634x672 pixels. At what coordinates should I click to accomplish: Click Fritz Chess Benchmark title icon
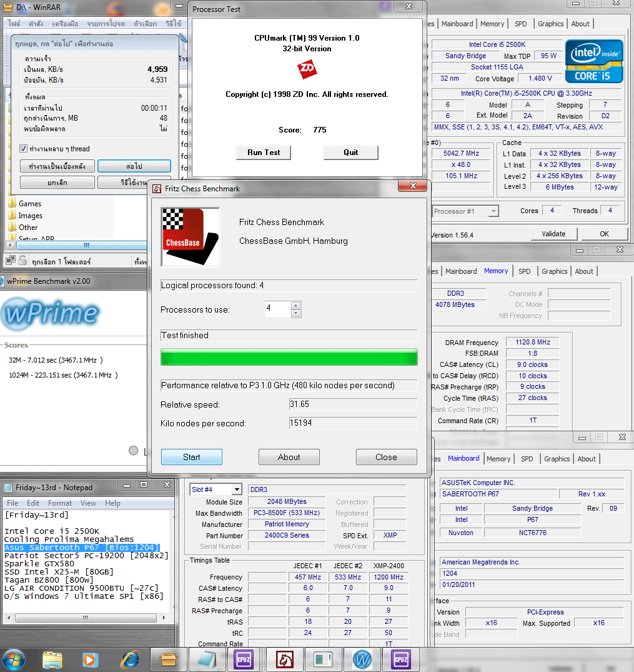(157, 189)
